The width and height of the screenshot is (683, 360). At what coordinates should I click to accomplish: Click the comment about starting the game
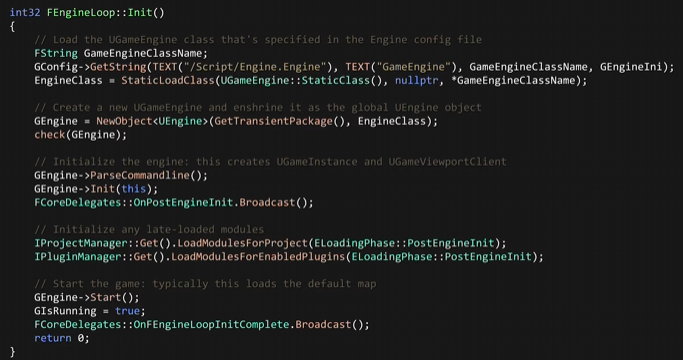click(205, 284)
